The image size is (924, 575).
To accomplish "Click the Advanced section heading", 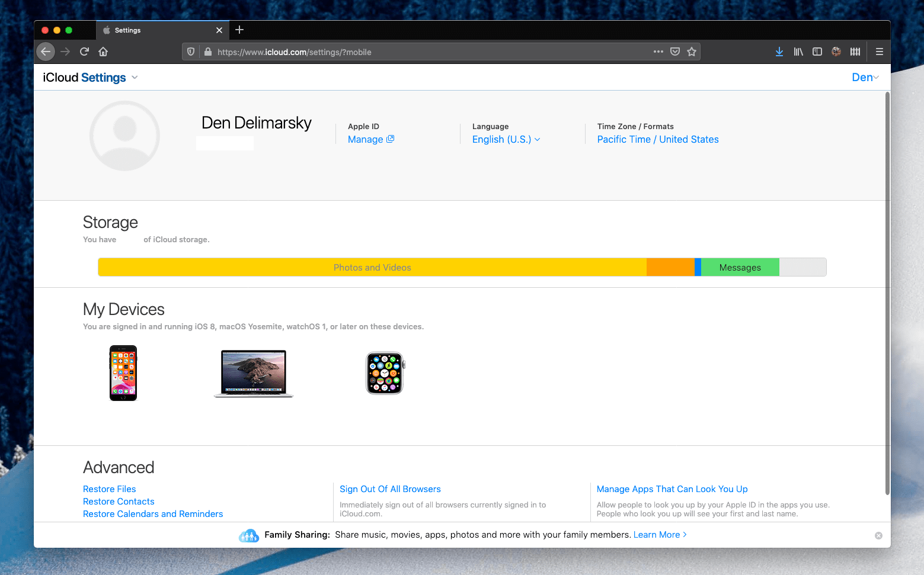I will point(119,467).
